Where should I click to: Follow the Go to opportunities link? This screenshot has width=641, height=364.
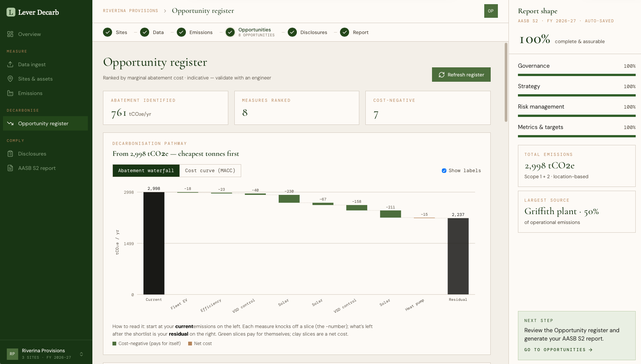558,350
